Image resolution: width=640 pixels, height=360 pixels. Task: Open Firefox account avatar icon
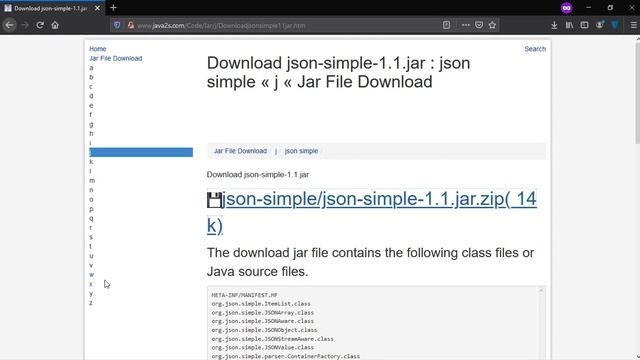click(600, 25)
